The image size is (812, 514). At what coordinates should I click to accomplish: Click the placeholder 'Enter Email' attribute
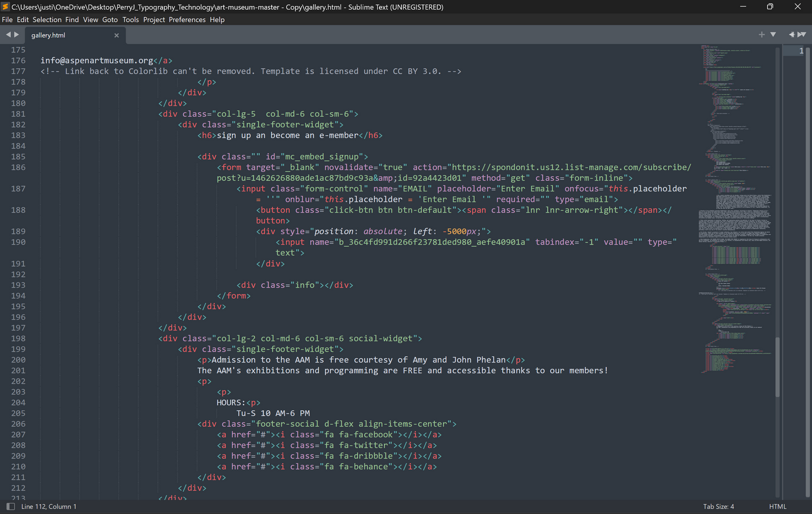tap(499, 189)
